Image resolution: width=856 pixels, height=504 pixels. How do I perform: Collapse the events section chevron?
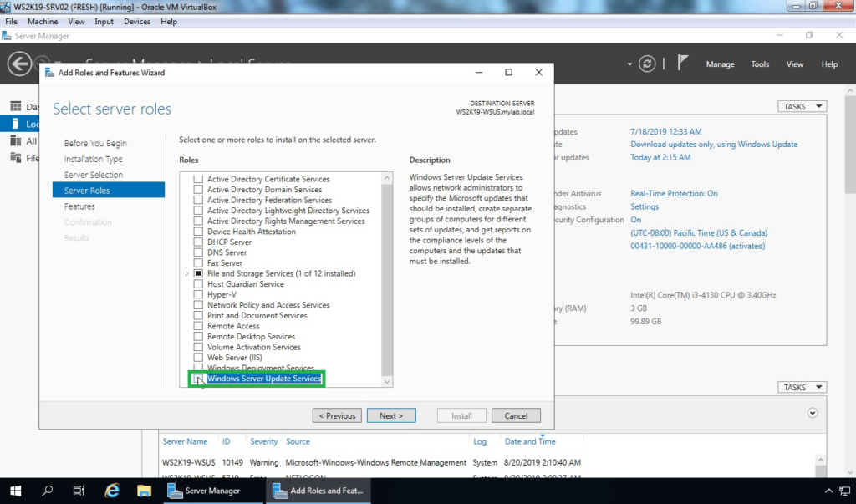pos(813,413)
